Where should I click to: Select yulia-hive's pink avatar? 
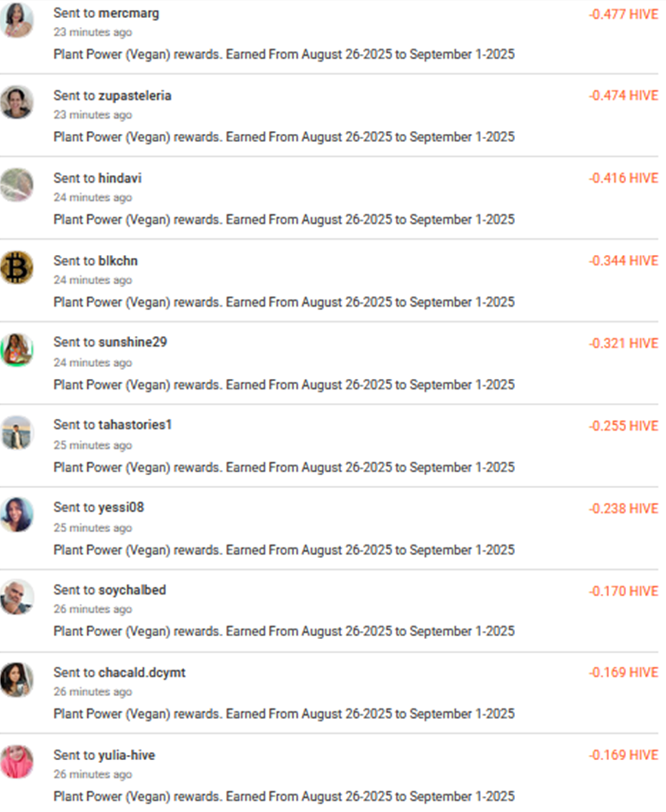(x=17, y=762)
